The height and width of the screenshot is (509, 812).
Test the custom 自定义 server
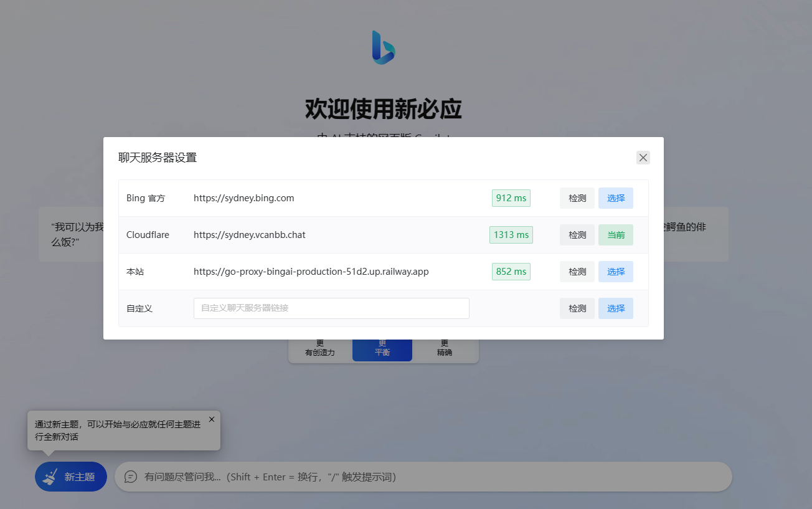[x=577, y=308]
